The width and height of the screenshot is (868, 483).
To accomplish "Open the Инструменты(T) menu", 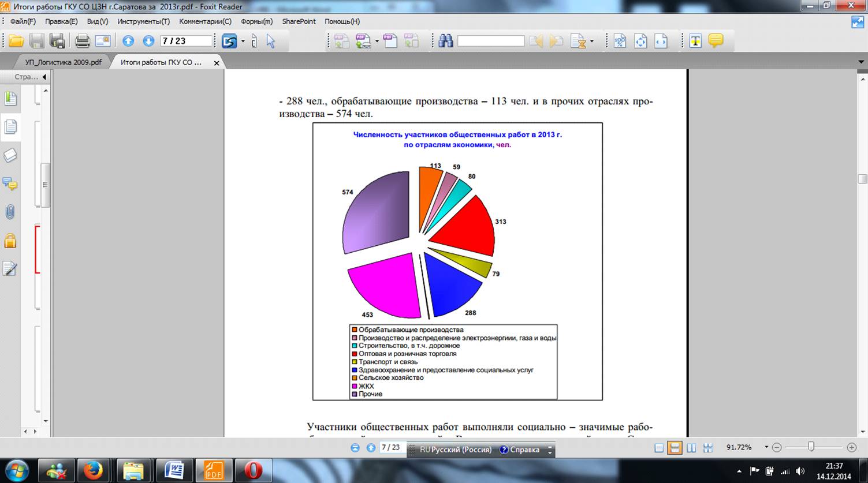I will tap(143, 21).
